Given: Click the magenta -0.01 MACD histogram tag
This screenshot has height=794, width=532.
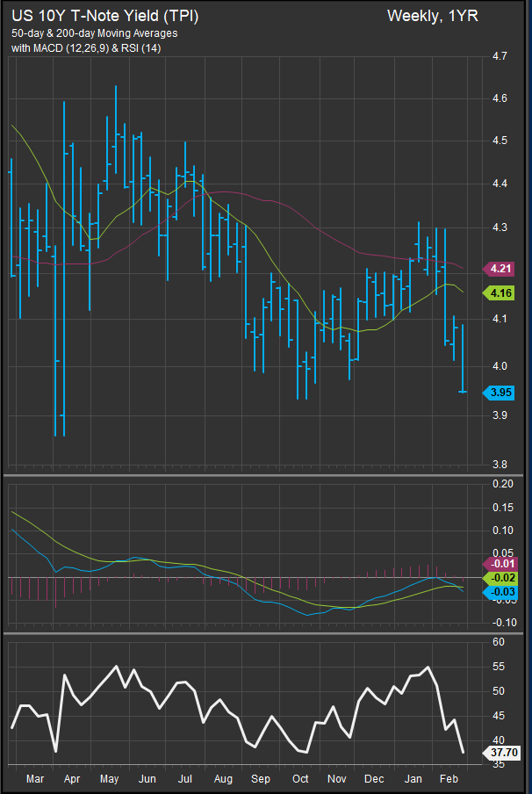Looking at the screenshot, I should pyautogui.click(x=503, y=563).
